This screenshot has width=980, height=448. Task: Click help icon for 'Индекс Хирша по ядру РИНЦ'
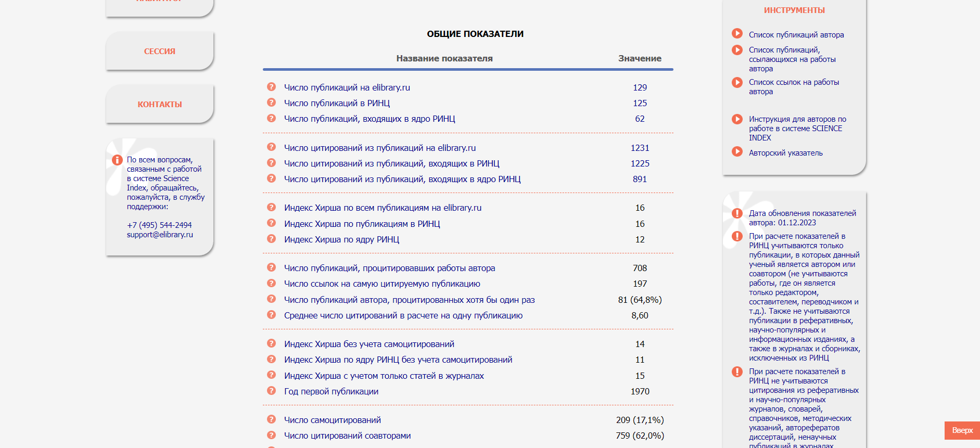271,239
